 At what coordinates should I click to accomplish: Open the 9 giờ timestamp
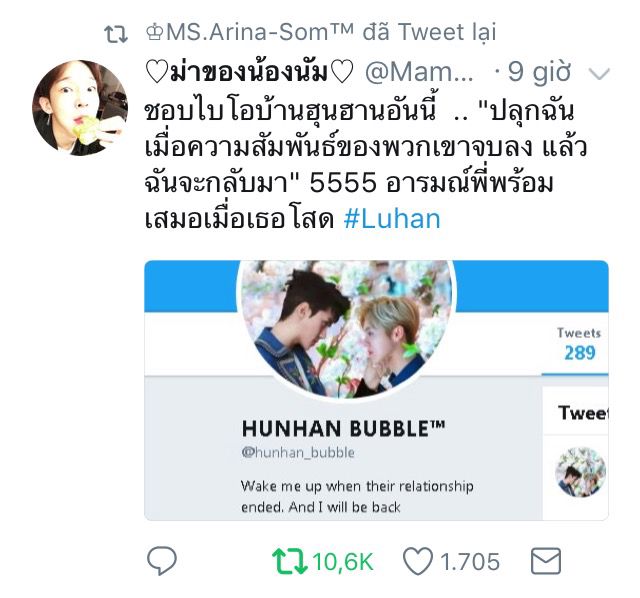point(539,72)
